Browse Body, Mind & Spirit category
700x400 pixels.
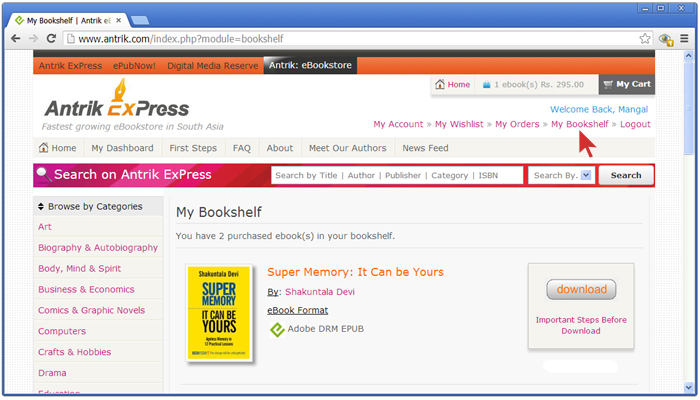(x=79, y=268)
